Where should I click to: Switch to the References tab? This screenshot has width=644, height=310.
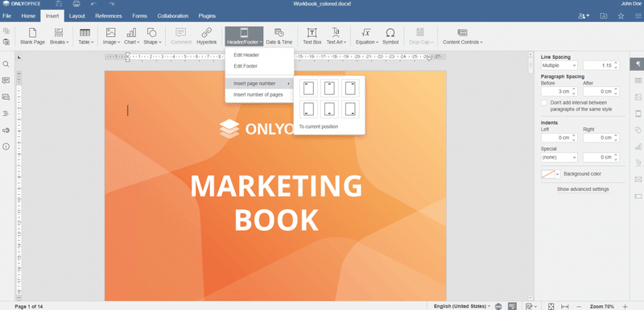tap(109, 16)
